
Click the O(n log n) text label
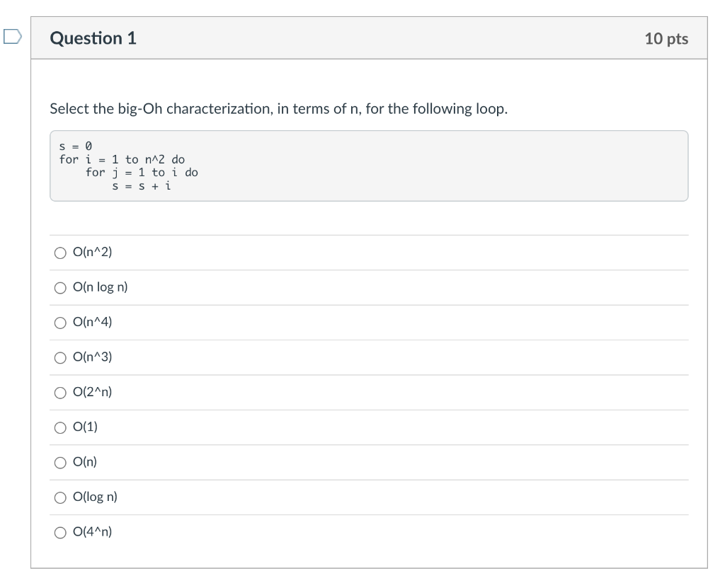click(x=100, y=287)
